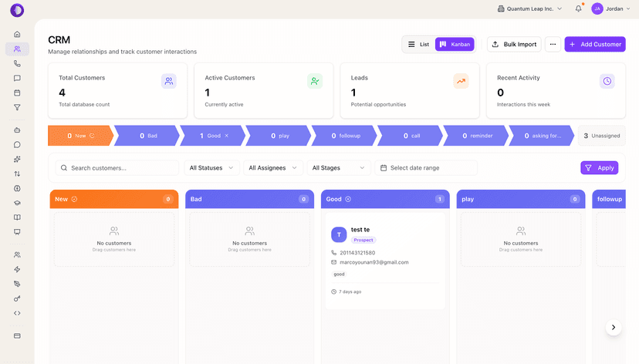
Task: Click email marcoyounan93@gmail.com
Action: point(374,262)
